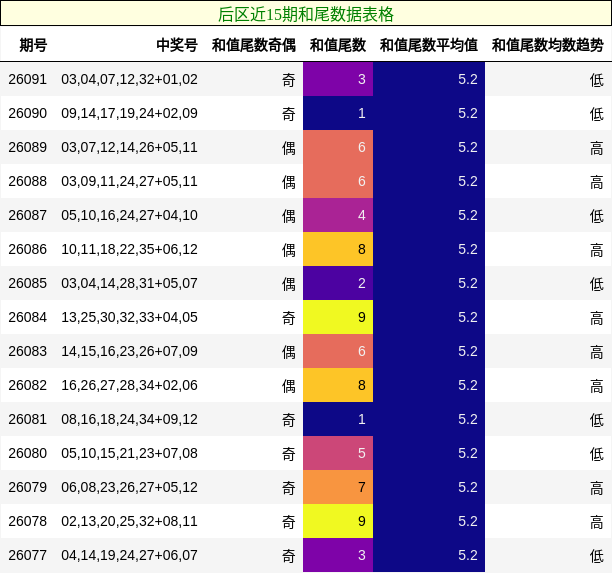Click purple tail value 3 in row 26077

338,555
